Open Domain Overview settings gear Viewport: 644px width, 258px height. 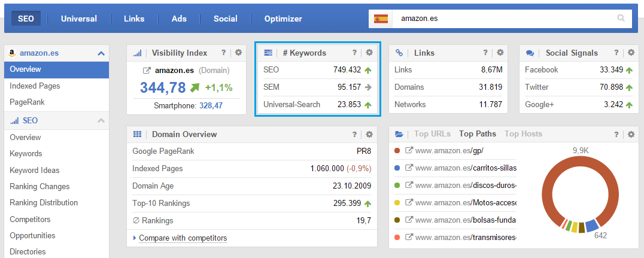(x=369, y=134)
